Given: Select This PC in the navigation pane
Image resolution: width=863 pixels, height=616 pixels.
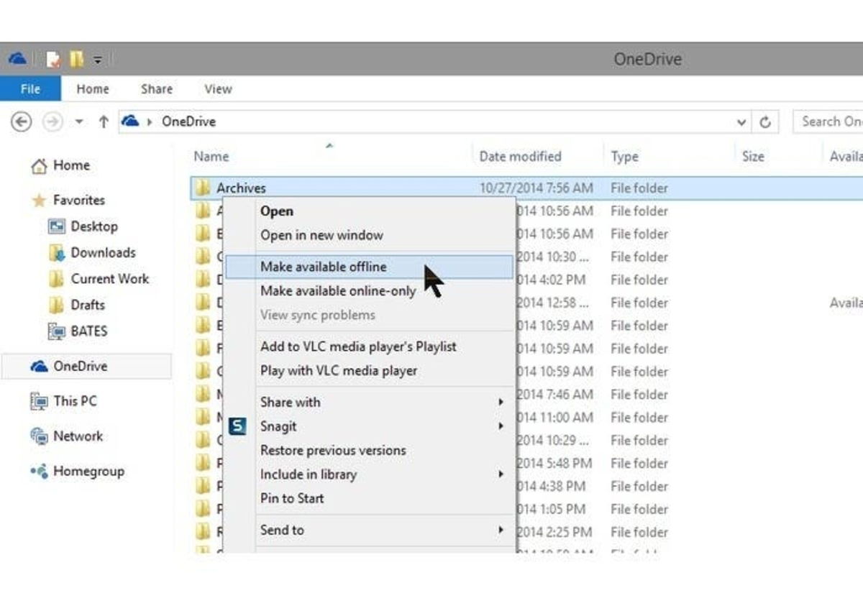Looking at the screenshot, I should pyautogui.click(x=75, y=401).
